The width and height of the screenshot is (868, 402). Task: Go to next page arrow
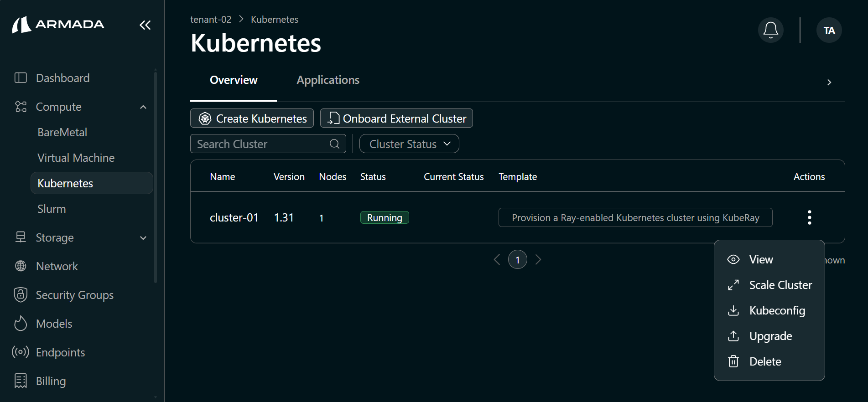[x=538, y=259]
